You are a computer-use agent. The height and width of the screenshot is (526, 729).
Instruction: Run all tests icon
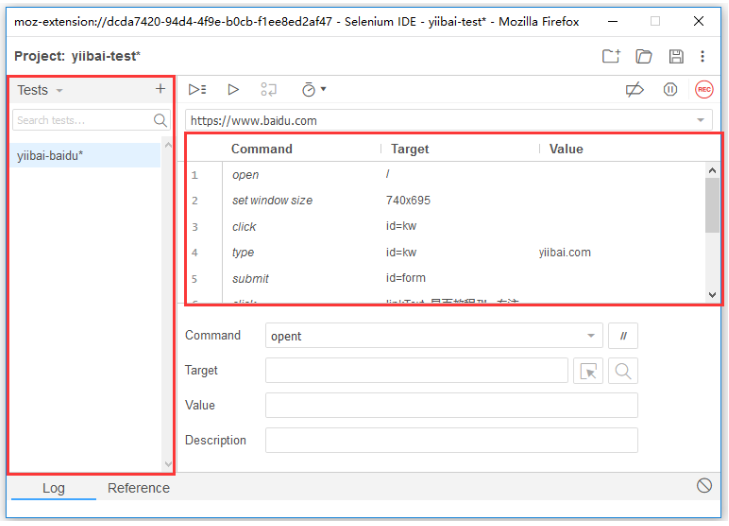tap(197, 89)
